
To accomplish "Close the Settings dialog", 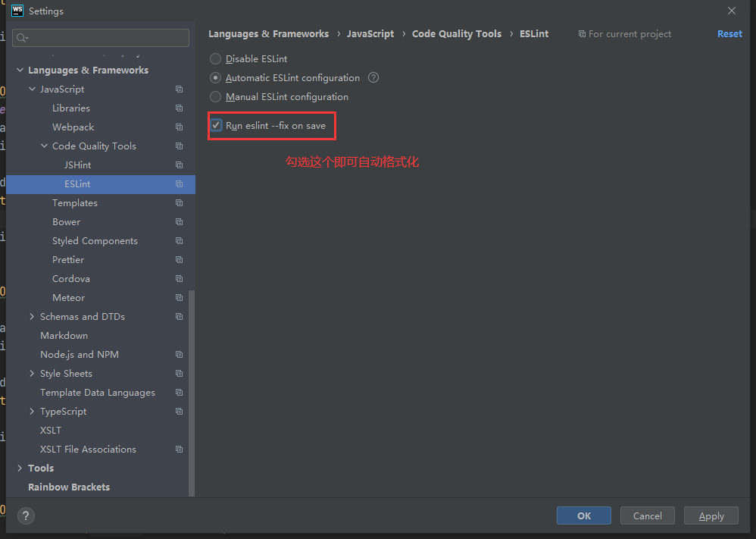I will click(732, 11).
